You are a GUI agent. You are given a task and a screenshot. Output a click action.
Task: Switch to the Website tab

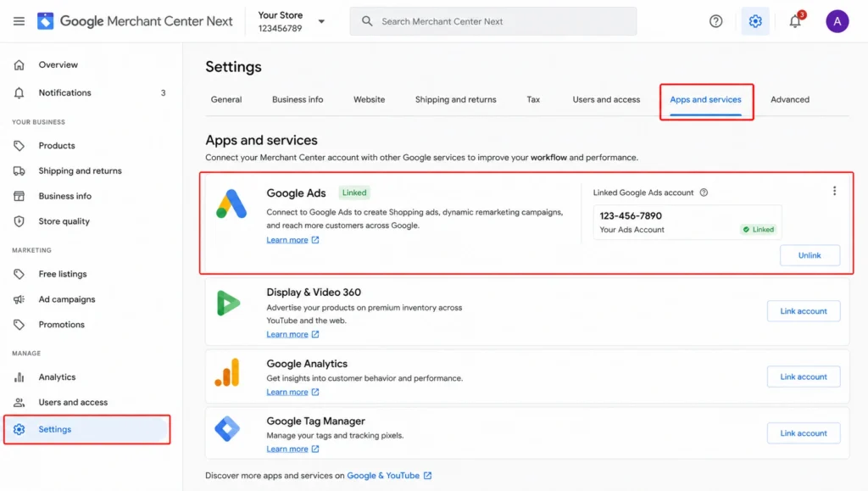[370, 99]
